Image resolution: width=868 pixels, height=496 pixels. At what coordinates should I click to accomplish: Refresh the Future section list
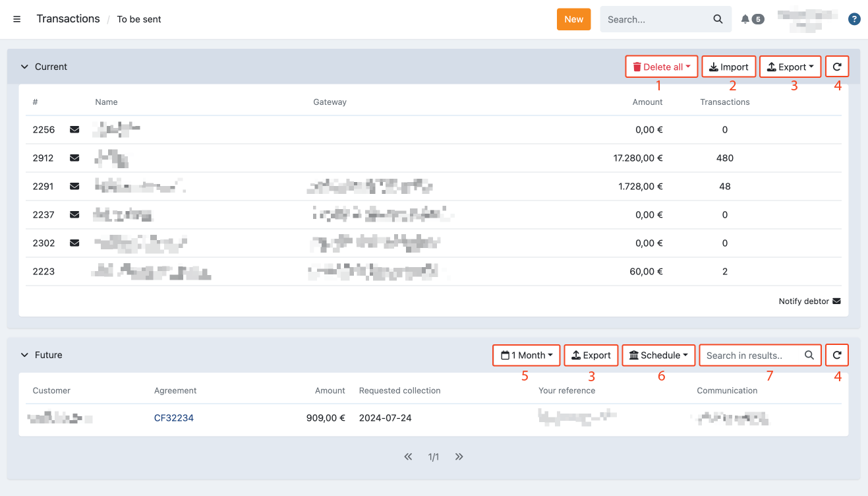click(x=837, y=355)
